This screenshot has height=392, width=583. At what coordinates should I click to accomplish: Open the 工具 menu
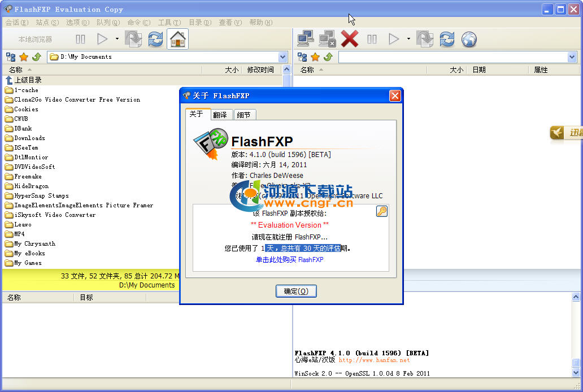pyautogui.click(x=169, y=23)
